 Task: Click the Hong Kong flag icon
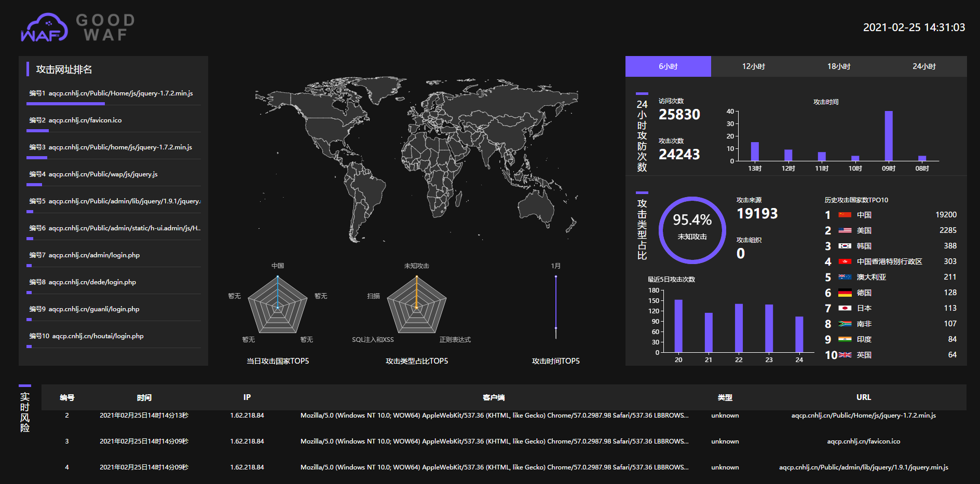tap(845, 261)
